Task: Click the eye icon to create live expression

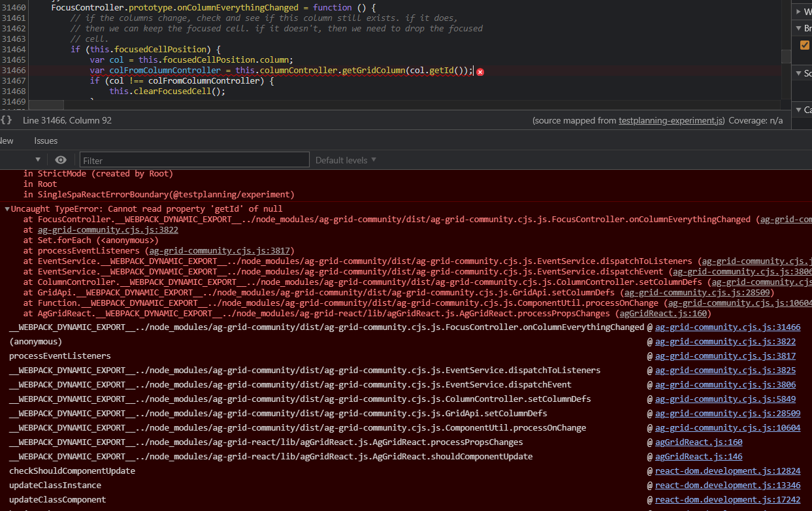Action: tap(60, 159)
